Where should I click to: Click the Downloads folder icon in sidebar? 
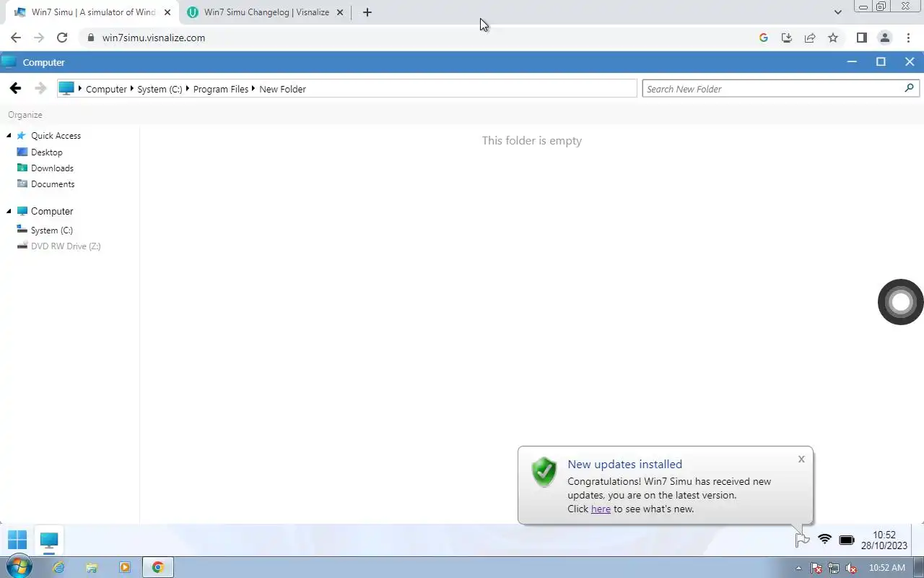22,168
